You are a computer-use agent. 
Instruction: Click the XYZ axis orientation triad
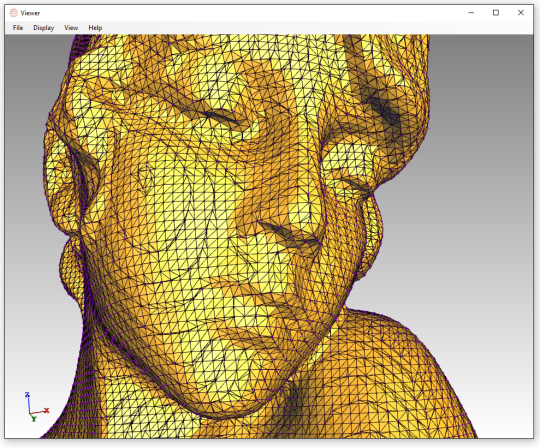point(37,407)
